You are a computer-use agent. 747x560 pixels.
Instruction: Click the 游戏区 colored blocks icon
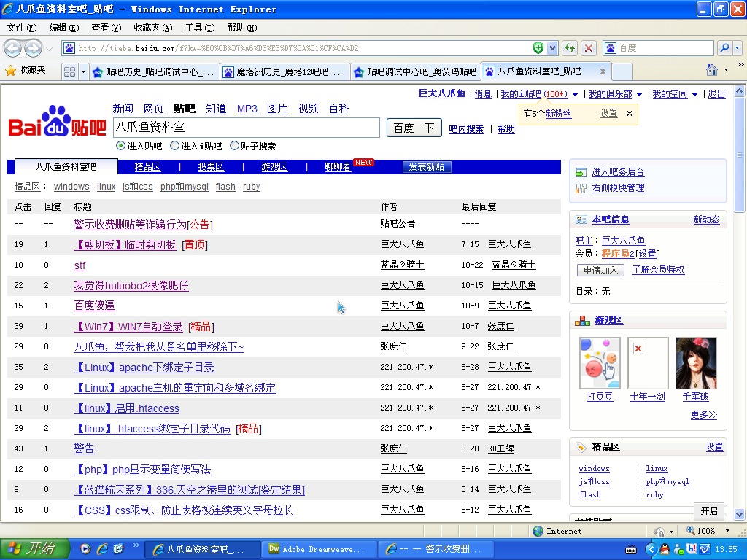582,321
